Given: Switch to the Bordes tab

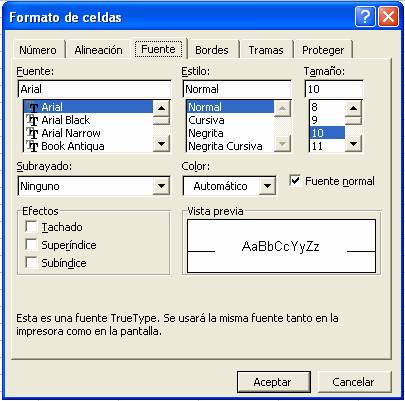Looking at the screenshot, I should tap(212, 50).
